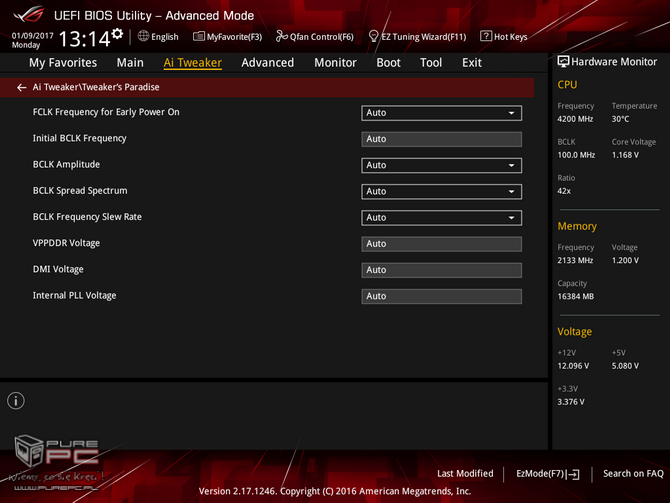This screenshot has height=503, width=670.
Task: Select the BCLK Amplitude label
Action: pyautogui.click(x=66, y=165)
